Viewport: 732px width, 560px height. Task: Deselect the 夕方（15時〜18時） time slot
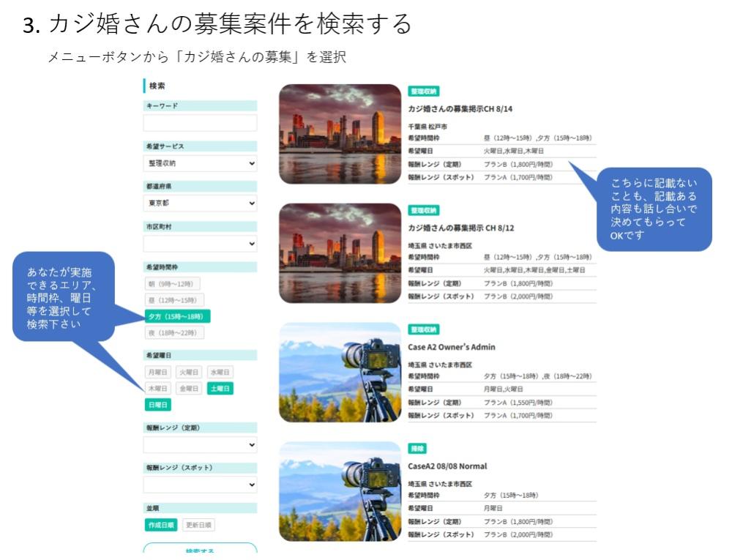(x=176, y=316)
